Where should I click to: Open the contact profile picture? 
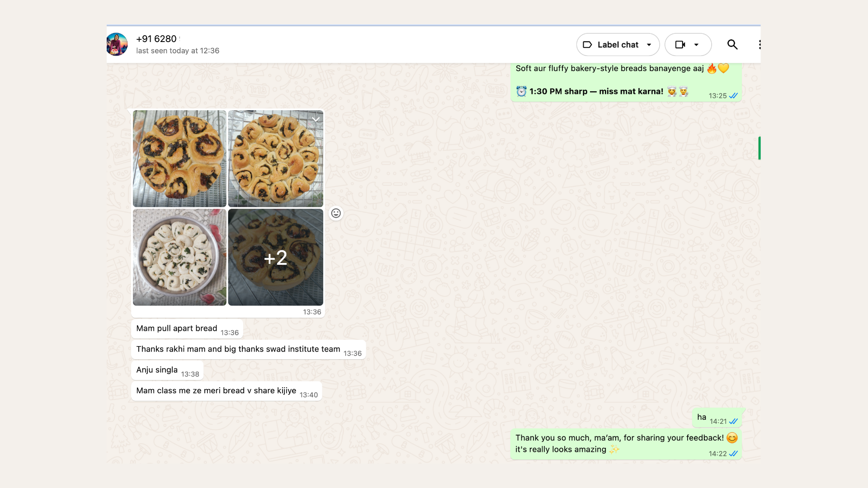pos(117,44)
